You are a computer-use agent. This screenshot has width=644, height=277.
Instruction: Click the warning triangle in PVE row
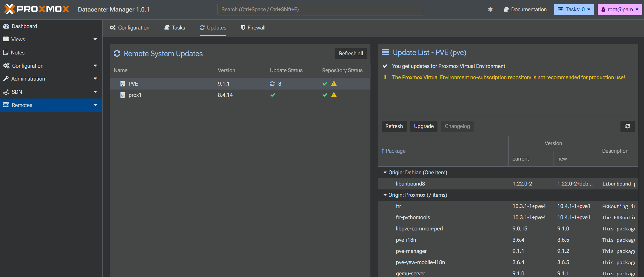tap(334, 84)
